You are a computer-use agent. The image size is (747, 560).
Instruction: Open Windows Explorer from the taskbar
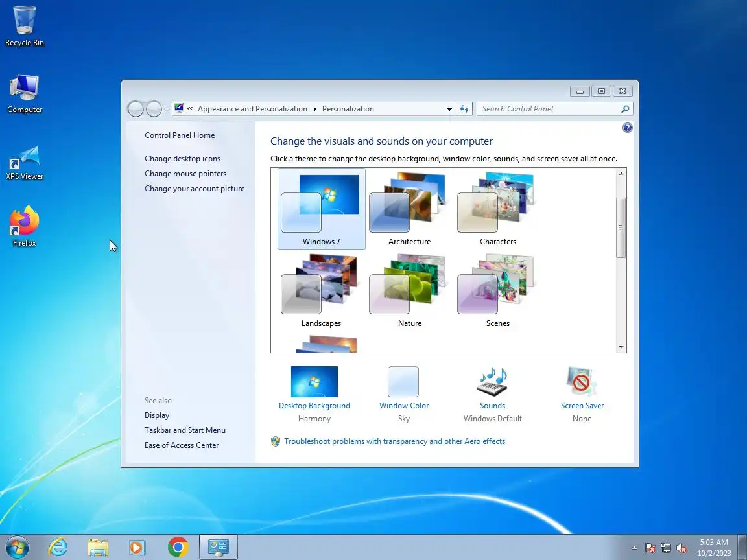coord(98,548)
